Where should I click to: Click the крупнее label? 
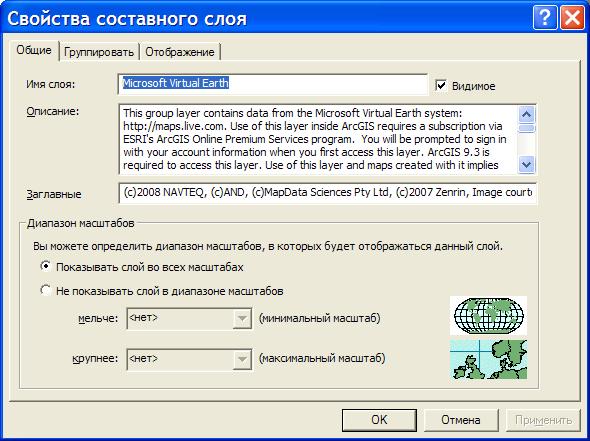pos(95,358)
